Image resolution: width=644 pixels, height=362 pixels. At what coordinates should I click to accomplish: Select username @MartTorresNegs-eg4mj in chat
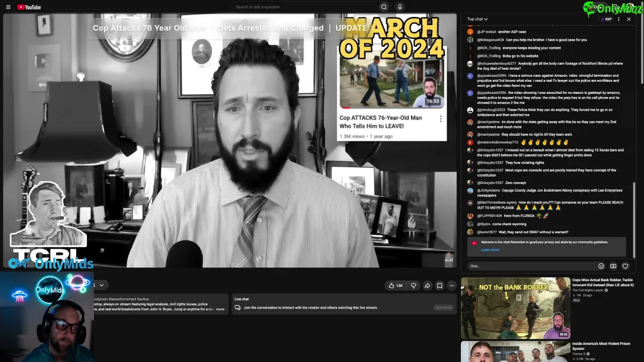[x=497, y=203]
